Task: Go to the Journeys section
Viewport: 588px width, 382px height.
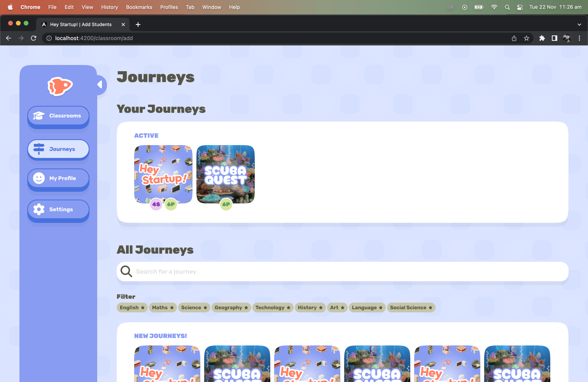Action: coord(58,149)
